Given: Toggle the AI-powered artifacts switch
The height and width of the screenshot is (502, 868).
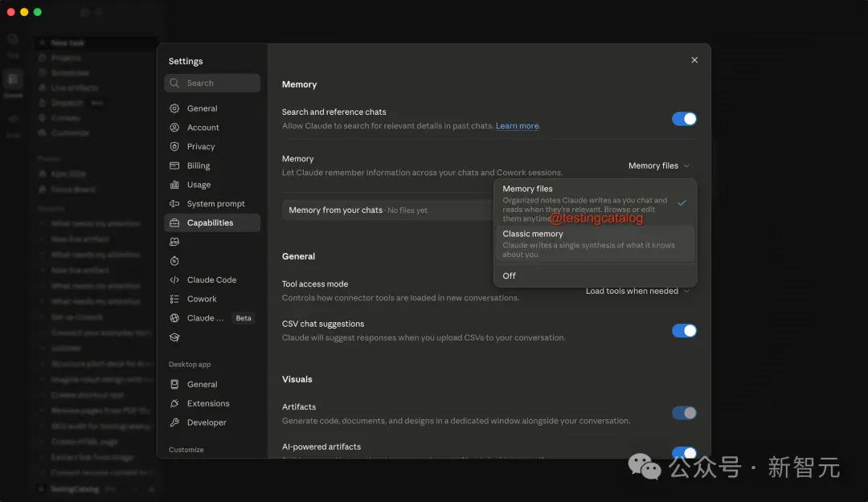Looking at the screenshot, I should tap(684, 453).
